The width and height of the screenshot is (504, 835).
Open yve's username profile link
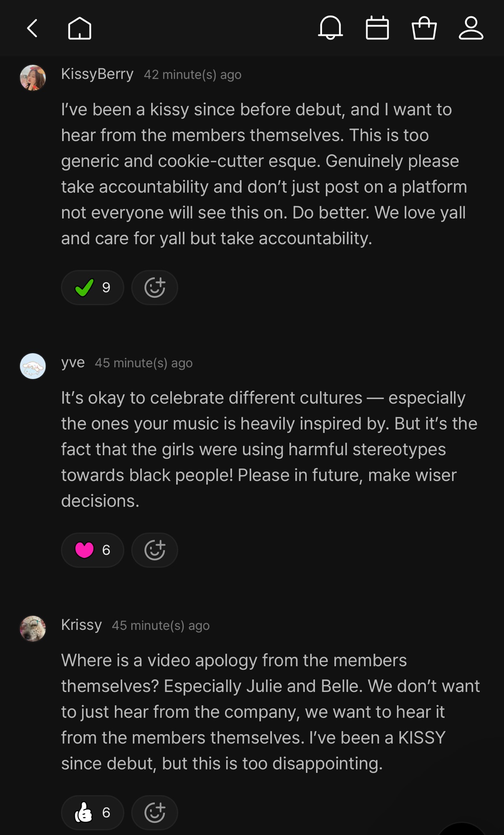coord(73,362)
